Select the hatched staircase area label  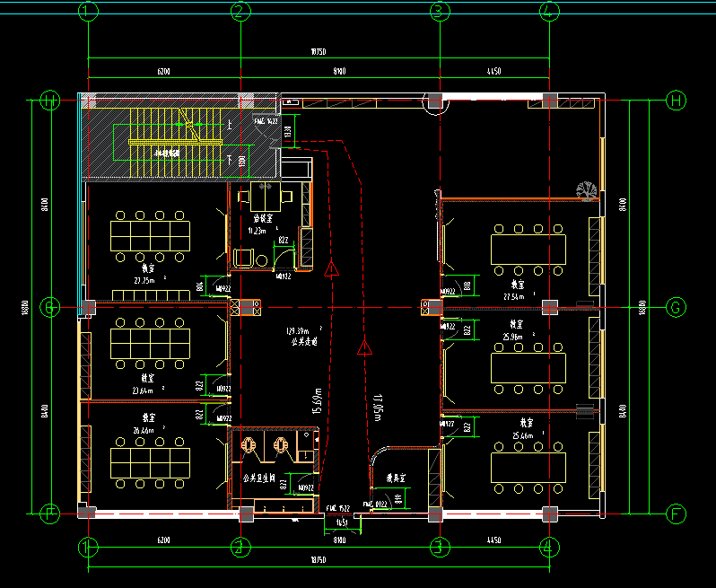(167, 153)
